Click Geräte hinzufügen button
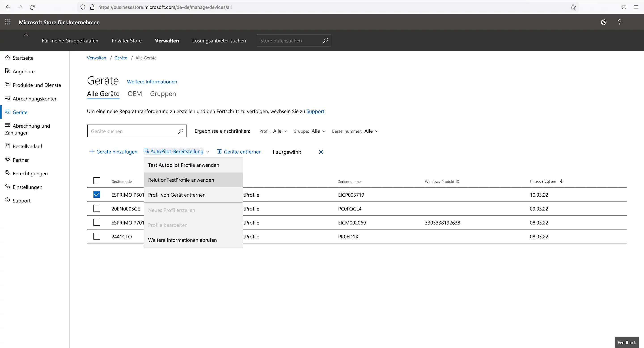644x348 pixels. pos(113,151)
